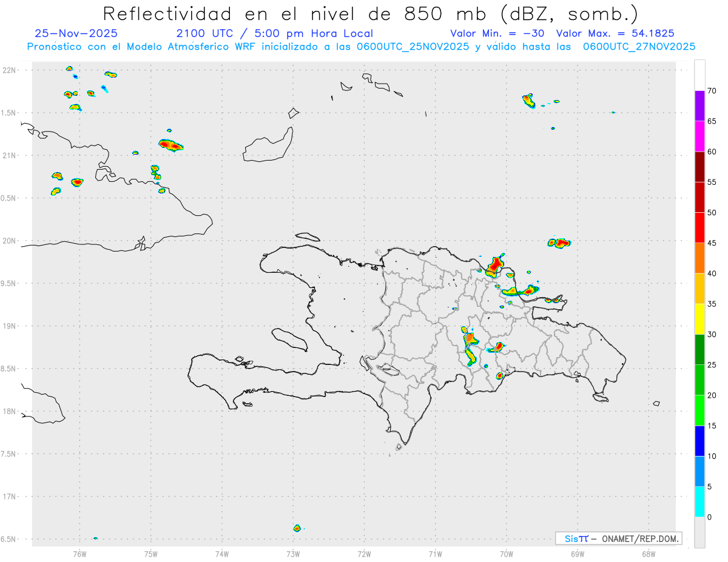Screen dimensions: 728x562
Task: Select the initialization time '0600UTC_25NOV2025'
Action: pyautogui.click(x=413, y=47)
